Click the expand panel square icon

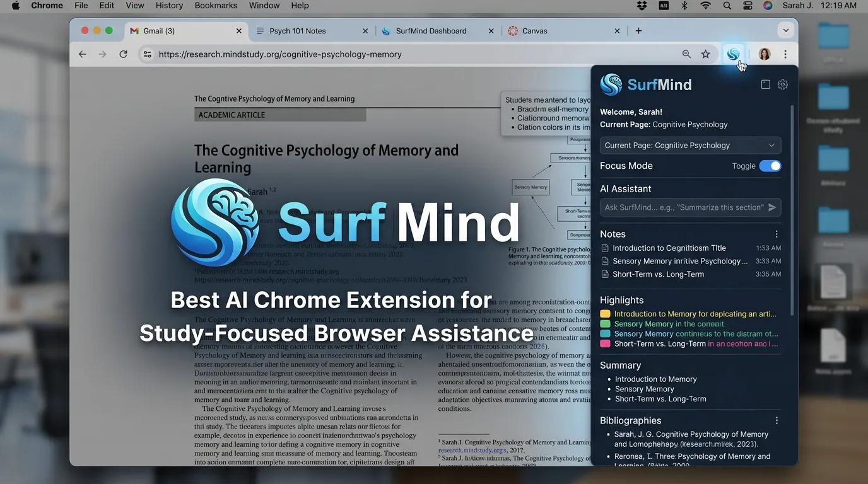765,84
